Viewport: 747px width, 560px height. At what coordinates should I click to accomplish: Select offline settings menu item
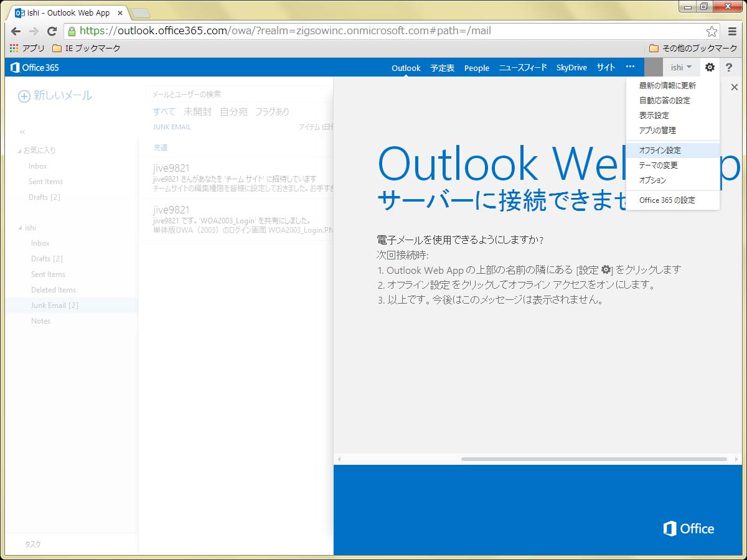click(x=672, y=151)
